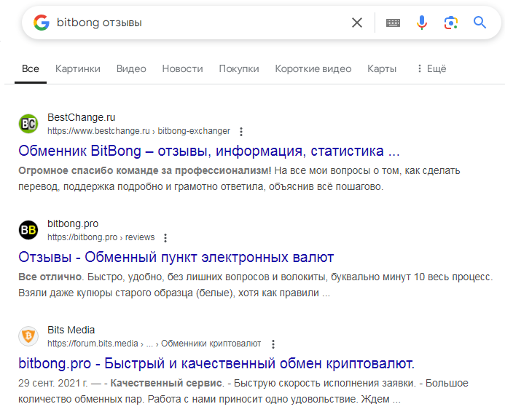Open options menu for Bits Media result
Image resolution: width=505 pixels, height=420 pixels.
273,344
